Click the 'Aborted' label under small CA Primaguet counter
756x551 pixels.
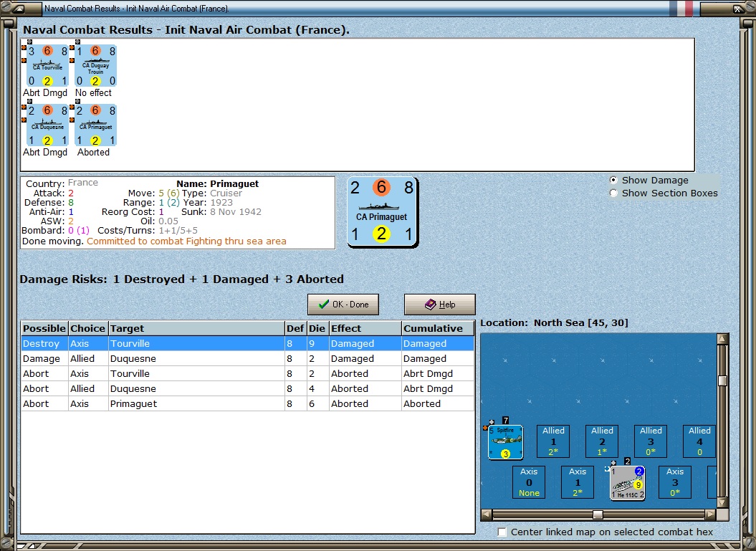94,153
